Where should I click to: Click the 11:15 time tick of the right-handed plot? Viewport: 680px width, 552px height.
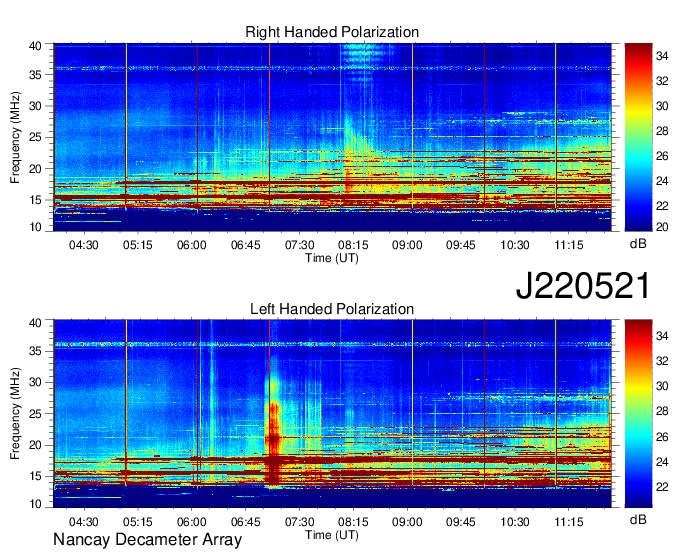coord(569,245)
